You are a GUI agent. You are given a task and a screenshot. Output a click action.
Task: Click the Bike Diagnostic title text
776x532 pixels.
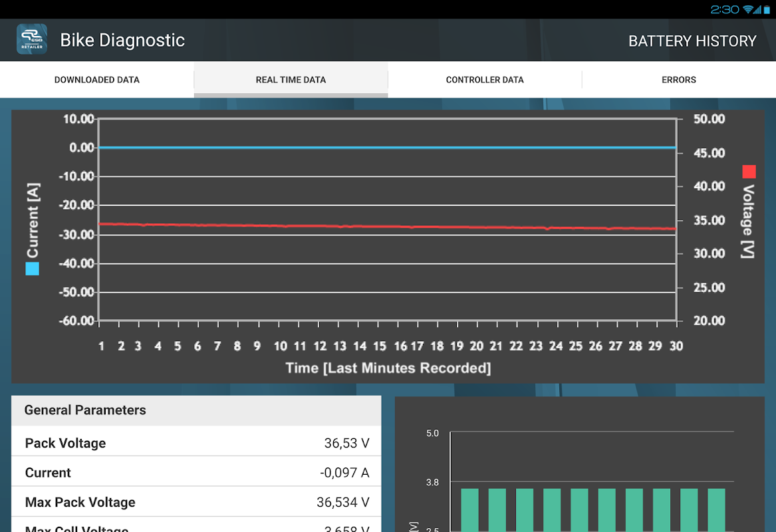(122, 40)
